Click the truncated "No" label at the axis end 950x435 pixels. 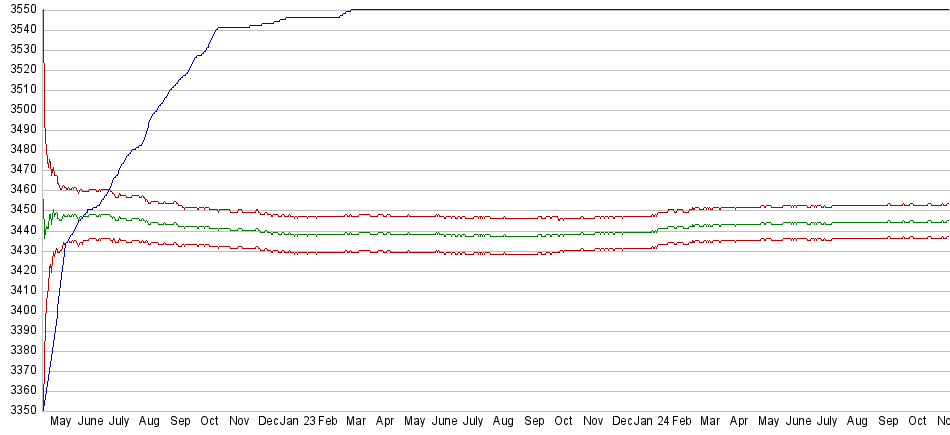[x=941, y=422]
